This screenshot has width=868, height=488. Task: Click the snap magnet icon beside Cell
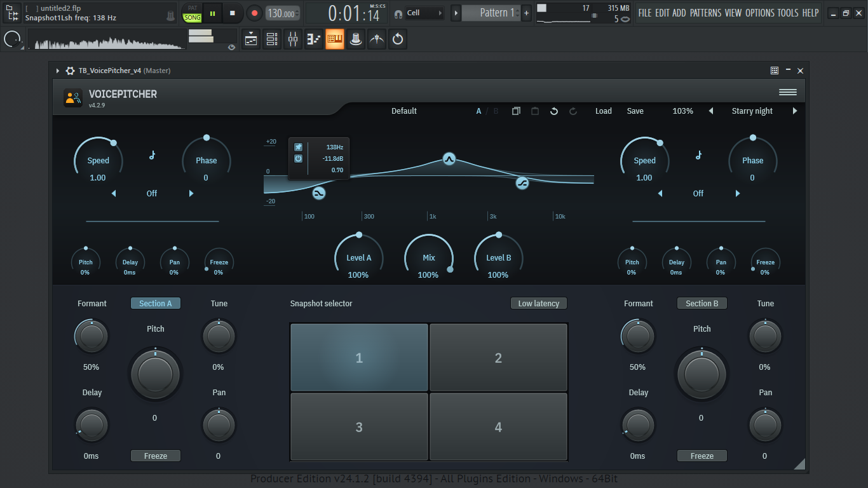tap(398, 13)
